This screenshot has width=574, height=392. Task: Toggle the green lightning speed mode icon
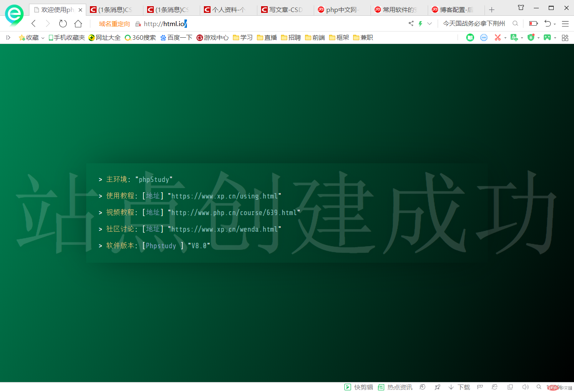[x=420, y=24]
